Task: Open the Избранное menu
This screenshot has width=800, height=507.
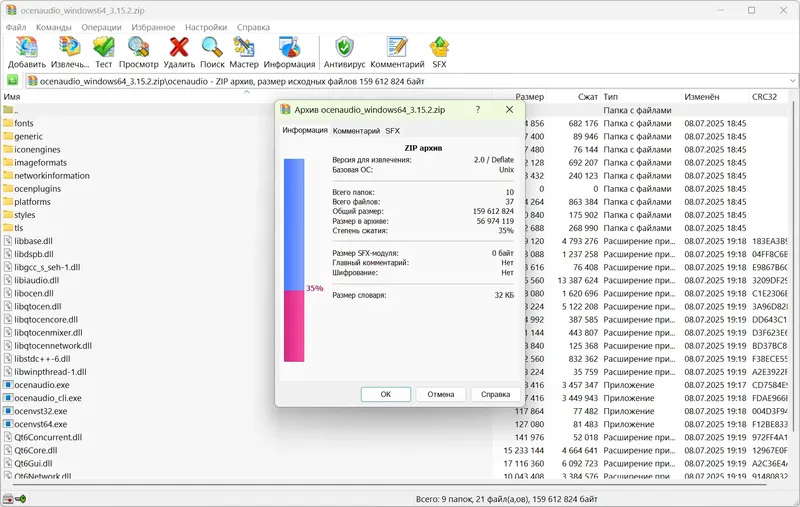Action: click(x=153, y=27)
